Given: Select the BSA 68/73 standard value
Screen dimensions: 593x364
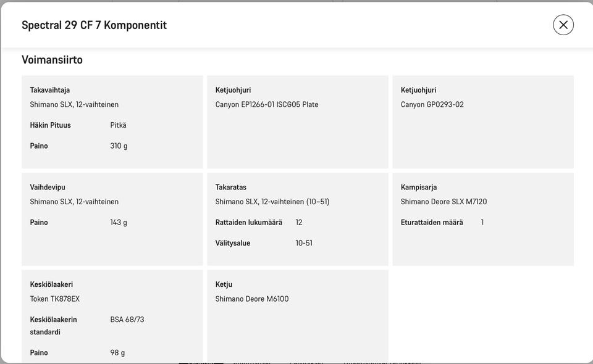Looking at the screenshot, I should 127,320.
